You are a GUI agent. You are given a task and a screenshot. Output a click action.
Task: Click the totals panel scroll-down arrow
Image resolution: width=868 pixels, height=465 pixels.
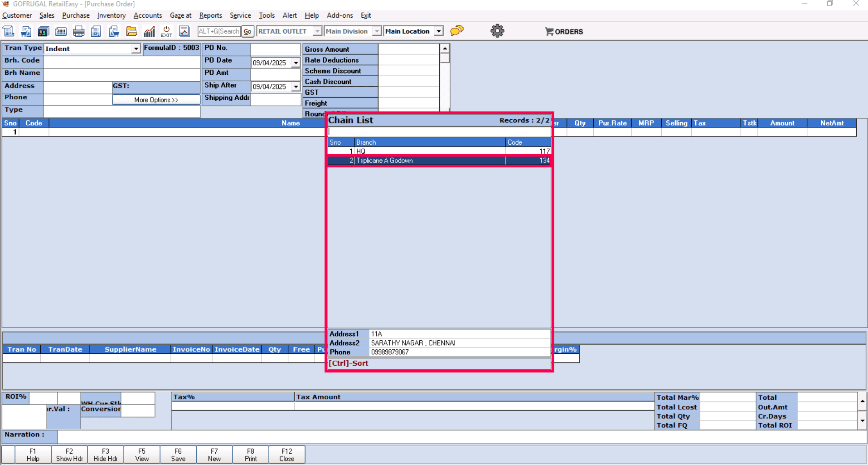tap(862, 421)
